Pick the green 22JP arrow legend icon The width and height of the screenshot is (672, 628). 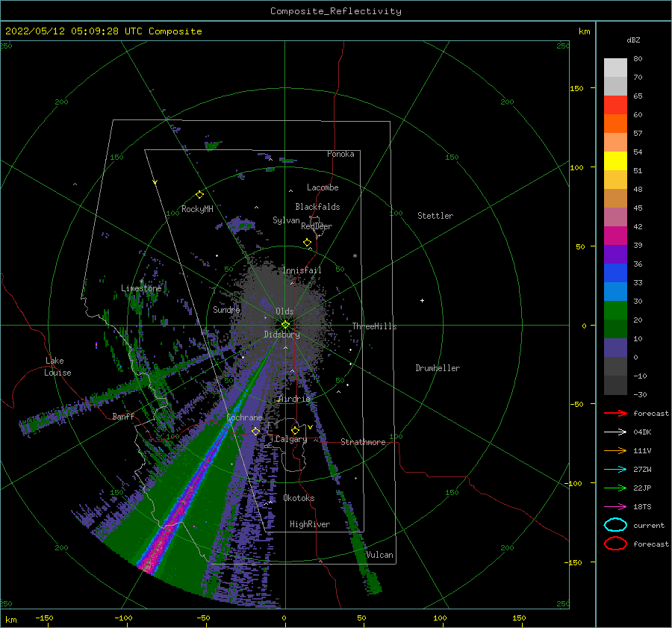[615, 488]
